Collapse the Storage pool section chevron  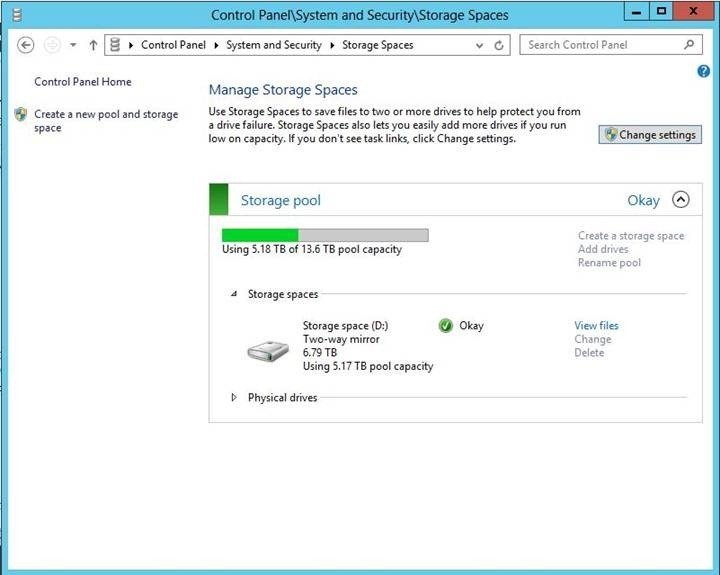point(681,200)
